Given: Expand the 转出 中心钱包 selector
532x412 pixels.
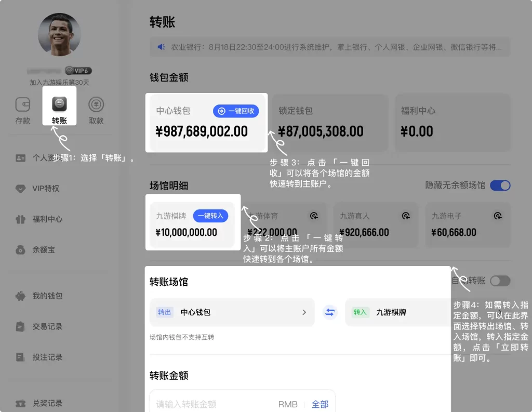Looking at the screenshot, I should [232, 312].
